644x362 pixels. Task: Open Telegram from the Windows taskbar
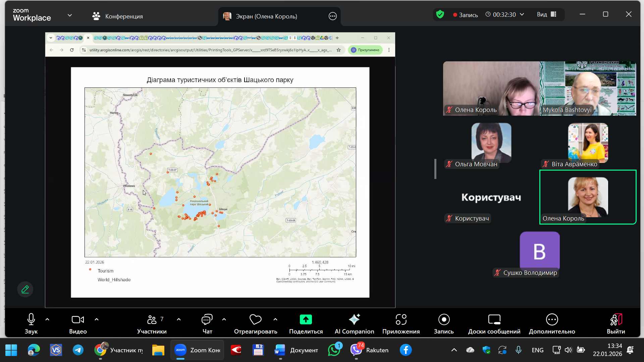tap(78, 350)
